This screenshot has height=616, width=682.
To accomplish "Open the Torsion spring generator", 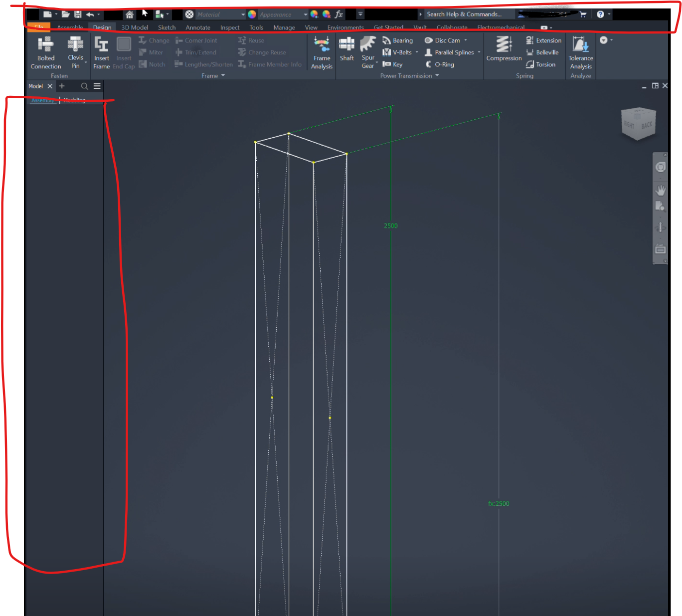I will [543, 64].
